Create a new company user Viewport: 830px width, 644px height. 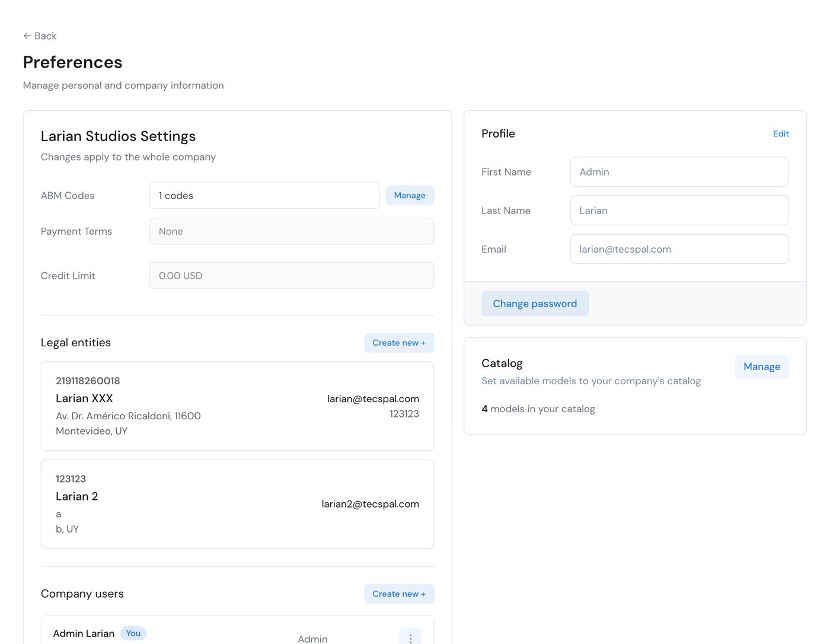(x=399, y=594)
